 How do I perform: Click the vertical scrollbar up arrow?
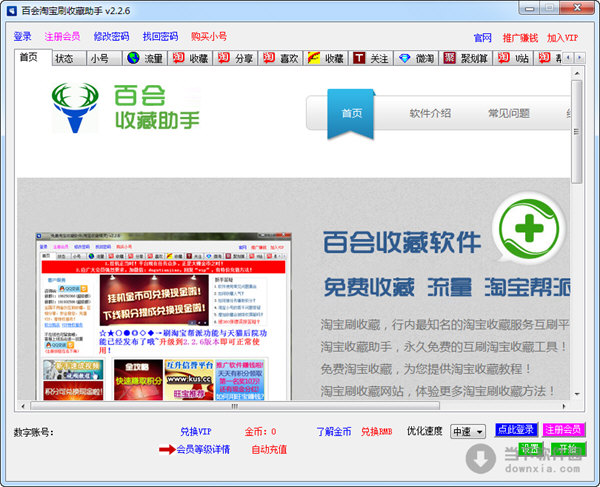tap(577, 73)
